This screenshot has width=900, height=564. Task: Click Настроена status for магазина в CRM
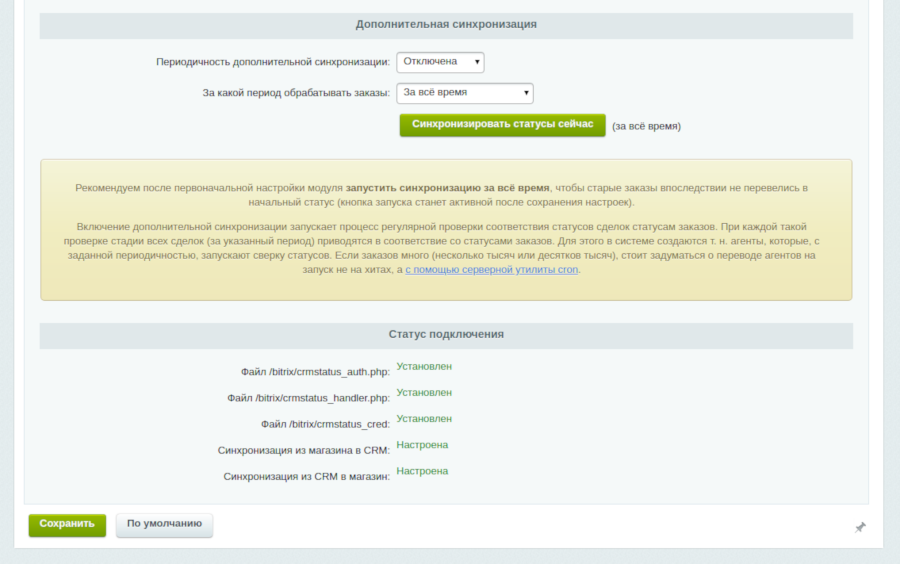tap(422, 445)
